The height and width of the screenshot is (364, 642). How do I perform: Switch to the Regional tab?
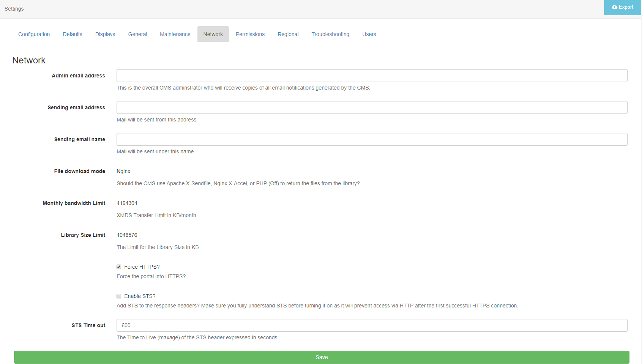[x=288, y=34]
